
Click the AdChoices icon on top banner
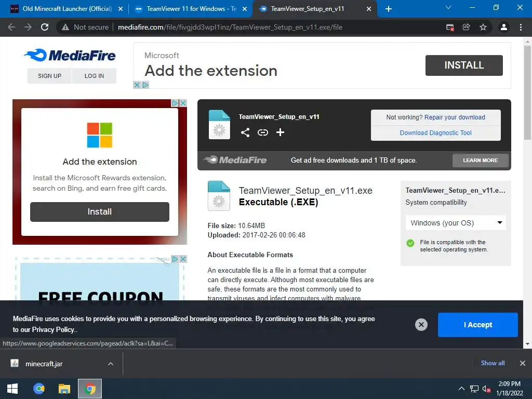coord(145,85)
